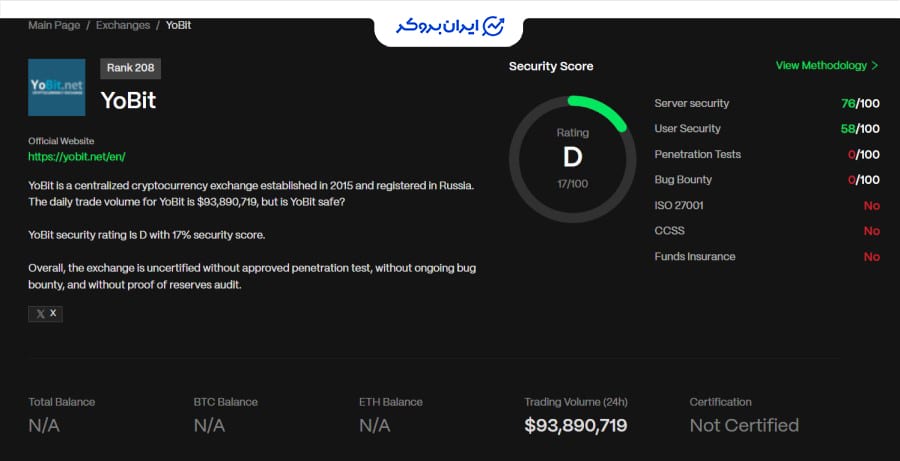Image resolution: width=900 pixels, height=461 pixels.
Task: Click the circular D rating gauge
Action: coord(572,159)
